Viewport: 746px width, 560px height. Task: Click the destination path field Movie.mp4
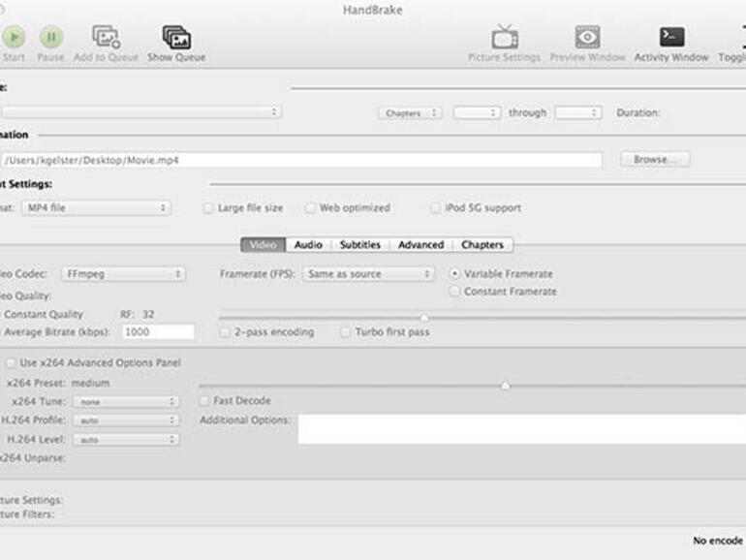pos(301,160)
